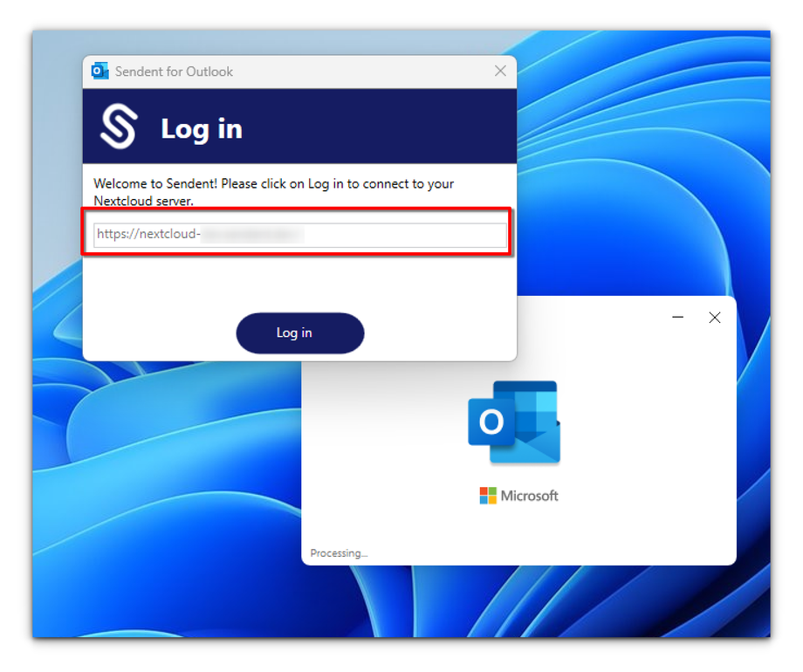Viewport: 803px width, 672px height.
Task: Click the Outlook icon in dialog title bar
Action: tap(100, 72)
